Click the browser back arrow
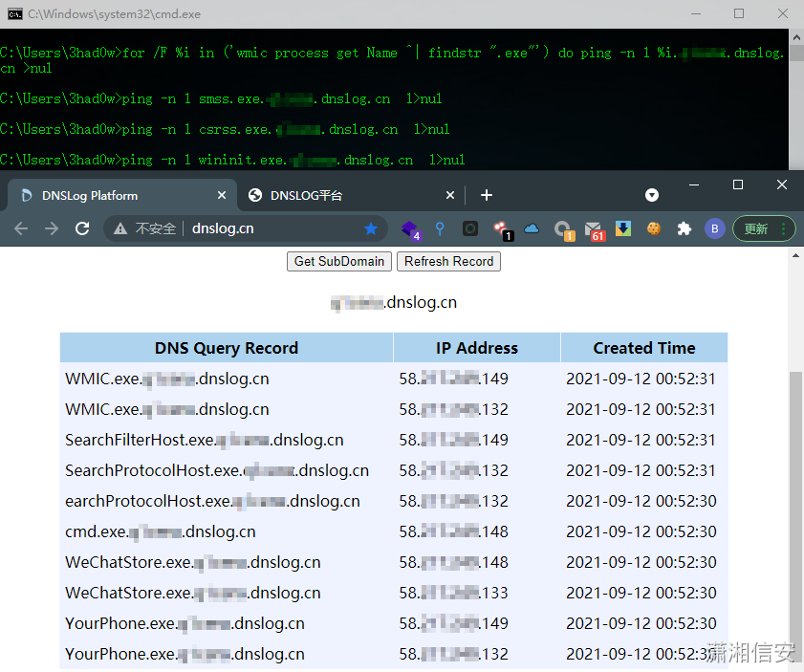804x672 pixels. [x=21, y=228]
